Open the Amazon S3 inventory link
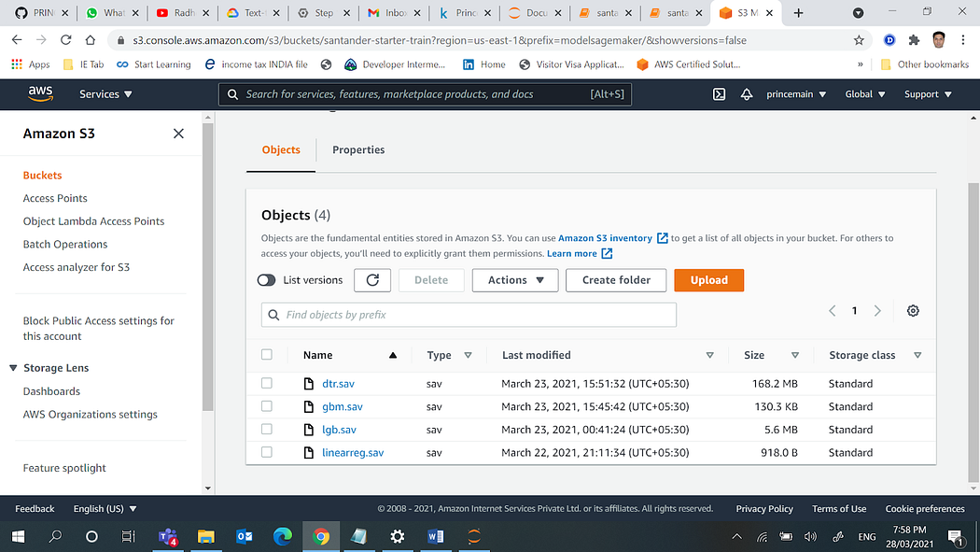The image size is (980, 552). (612, 238)
